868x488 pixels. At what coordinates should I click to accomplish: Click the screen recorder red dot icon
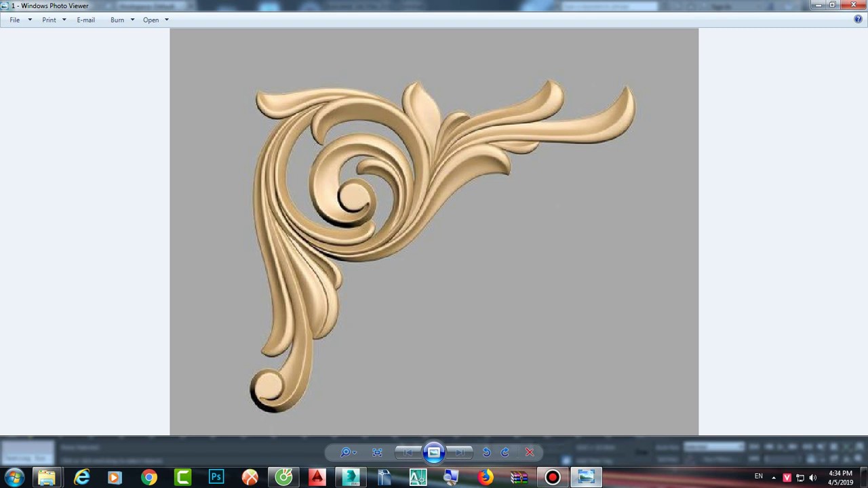coord(553,477)
